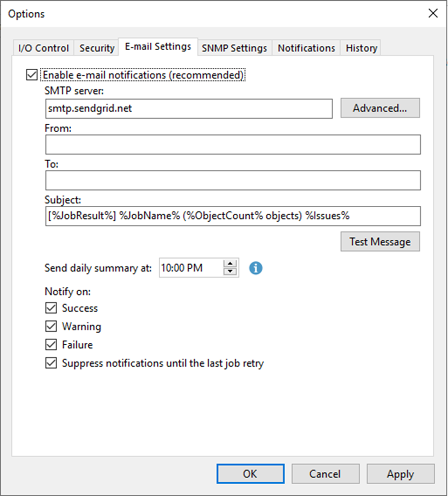This screenshot has width=448, height=496.
Task: Click the 'From:' label
Action: click(x=58, y=128)
